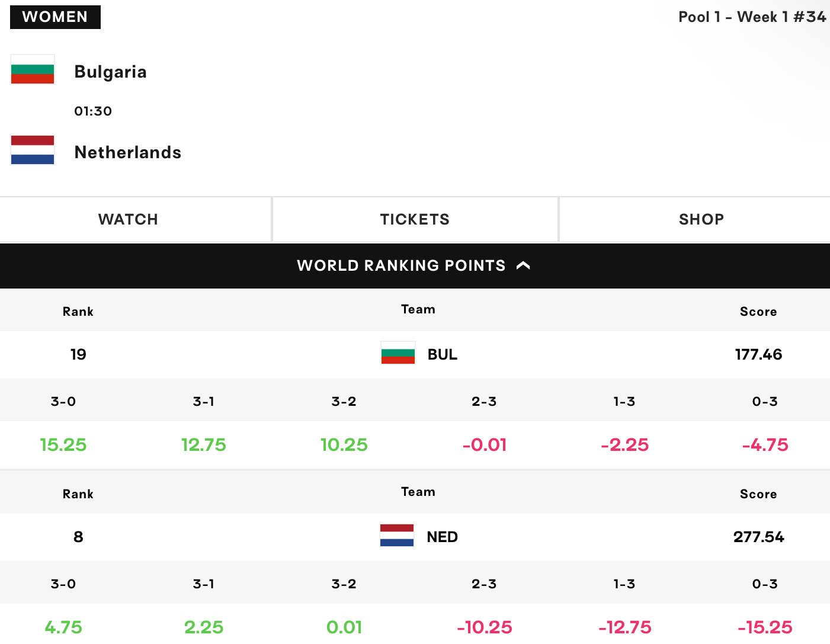Open the Bulgaria team name link
Viewport: 830px width, 644px height.
click(110, 72)
